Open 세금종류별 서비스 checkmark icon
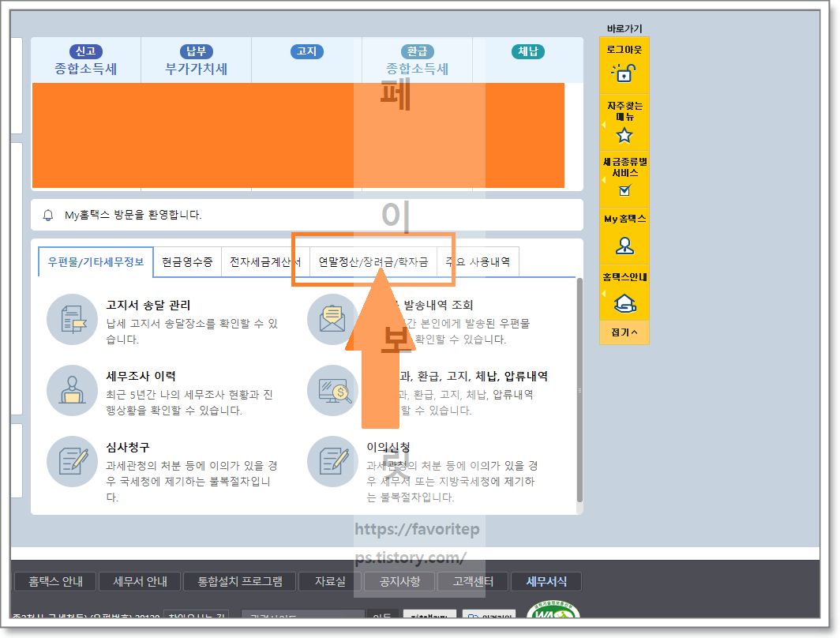The image size is (840, 638). (624, 190)
